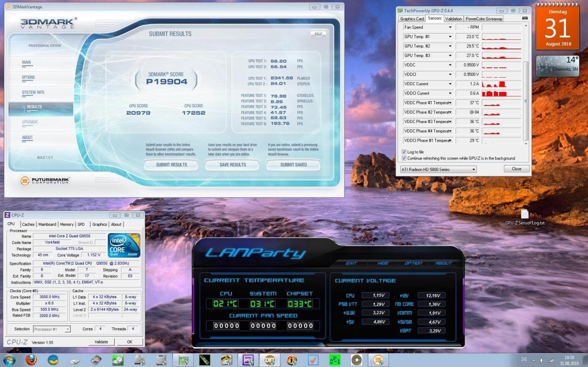588x367 pixels.
Task: Click the 3DMark Help button
Action: [x=318, y=34]
